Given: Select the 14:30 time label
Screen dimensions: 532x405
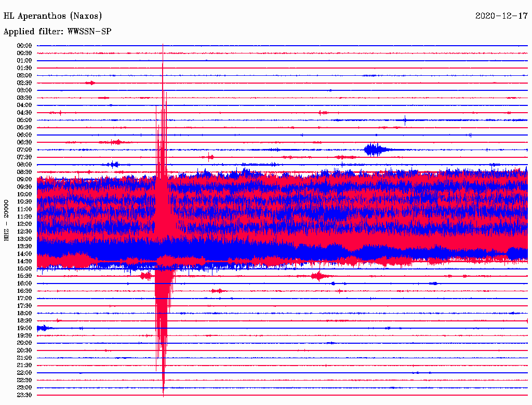Looking at the screenshot, I should [24, 262].
